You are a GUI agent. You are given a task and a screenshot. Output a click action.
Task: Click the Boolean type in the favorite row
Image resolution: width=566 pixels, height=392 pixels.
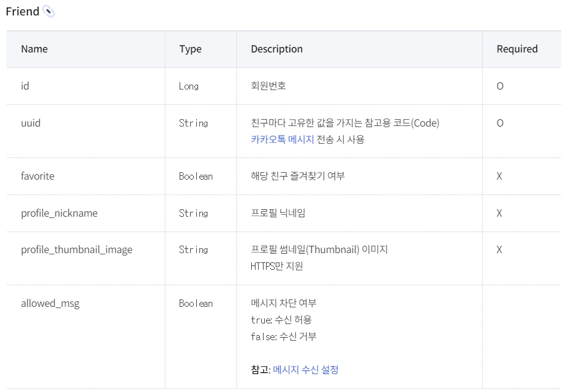196,177
